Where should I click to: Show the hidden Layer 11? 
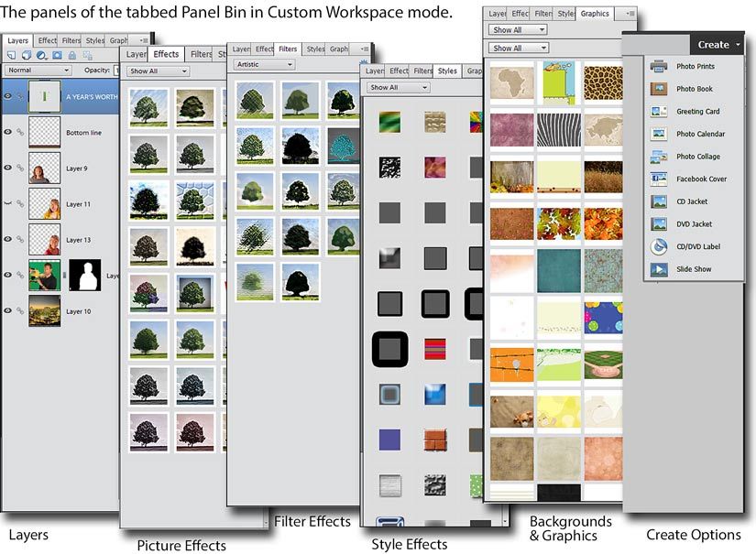tap(7, 204)
